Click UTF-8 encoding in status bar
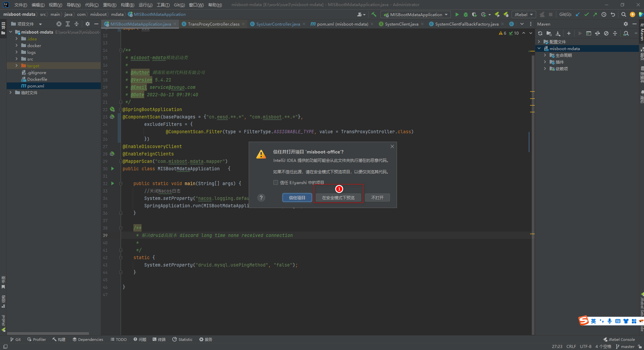644x350 pixels. (x=586, y=347)
